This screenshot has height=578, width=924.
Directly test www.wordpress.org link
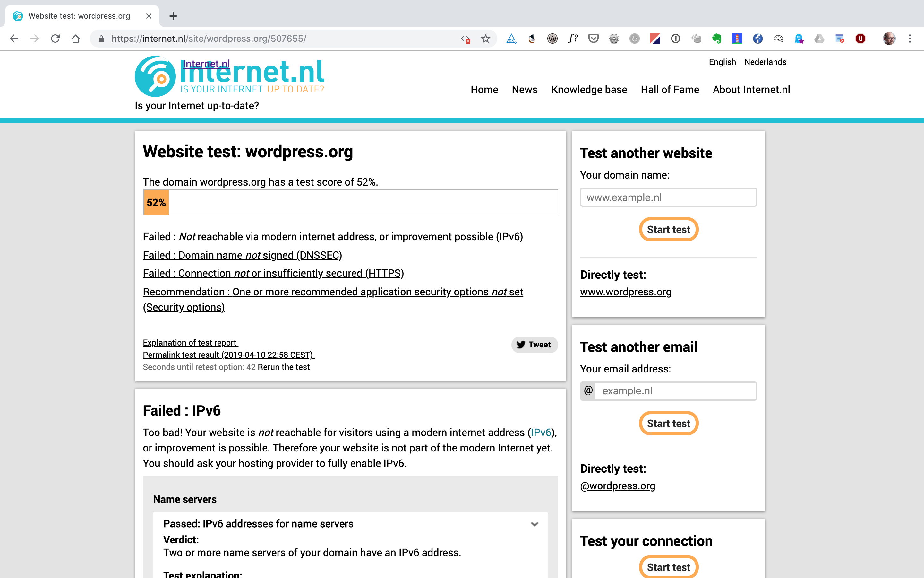click(625, 292)
